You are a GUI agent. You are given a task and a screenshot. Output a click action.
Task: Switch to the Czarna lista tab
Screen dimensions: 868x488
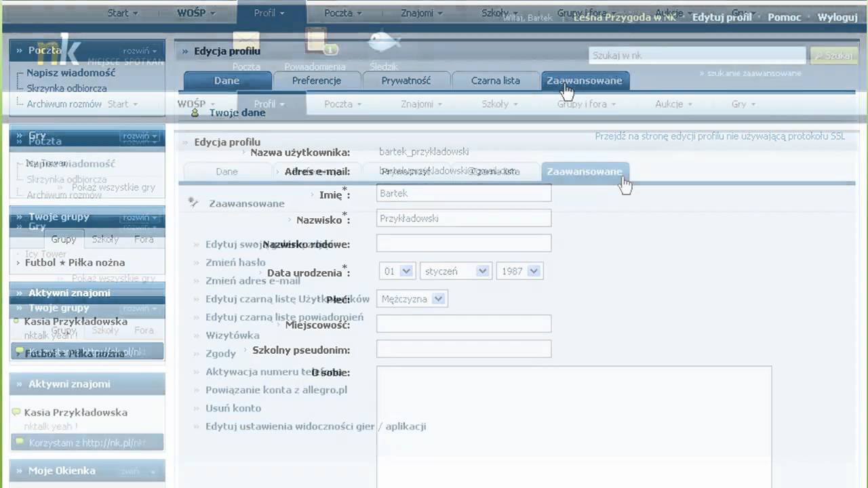pyautogui.click(x=496, y=81)
